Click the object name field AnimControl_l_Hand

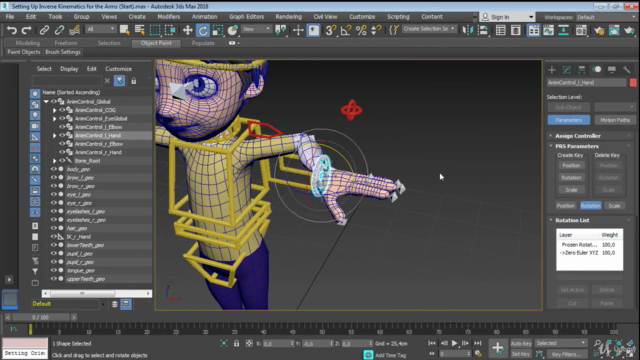pos(587,82)
